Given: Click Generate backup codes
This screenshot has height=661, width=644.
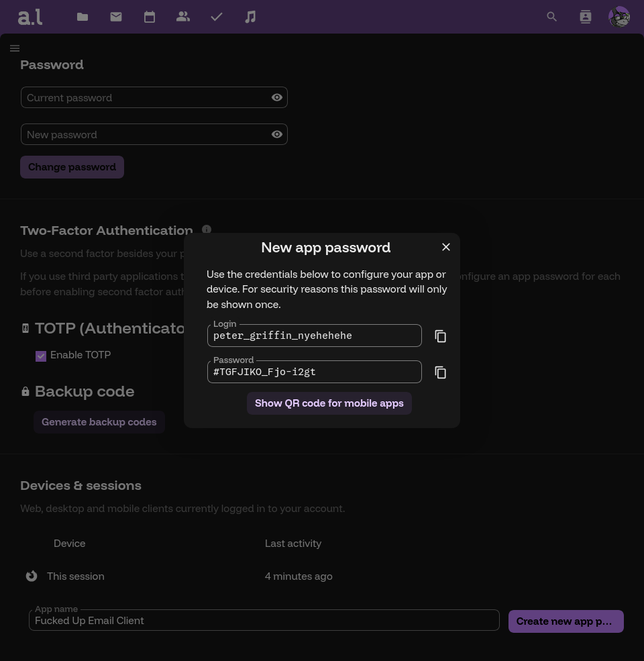Looking at the screenshot, I should click(99, 422).
